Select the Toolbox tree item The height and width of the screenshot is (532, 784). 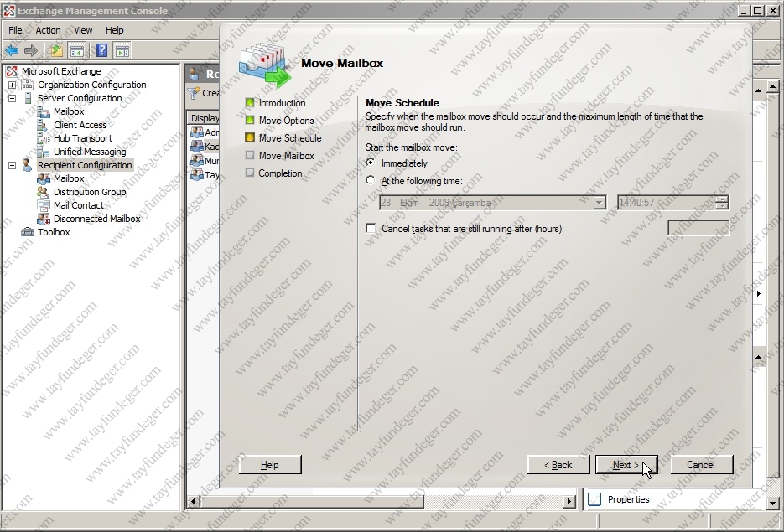point(54,232)
